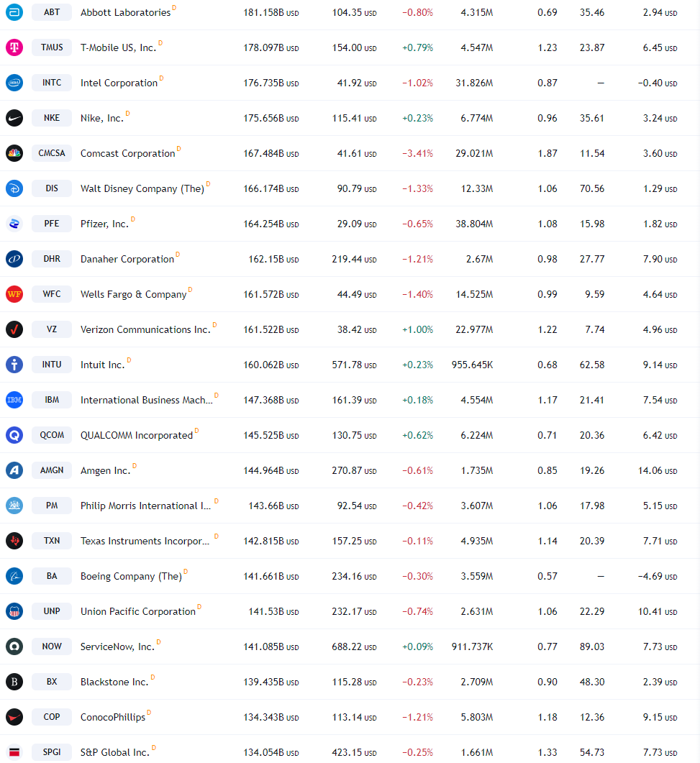This screenshot has width=700, height=763.
Task: Follow the Walt Disney Company (The) link
Action: (x=142, y=189)
